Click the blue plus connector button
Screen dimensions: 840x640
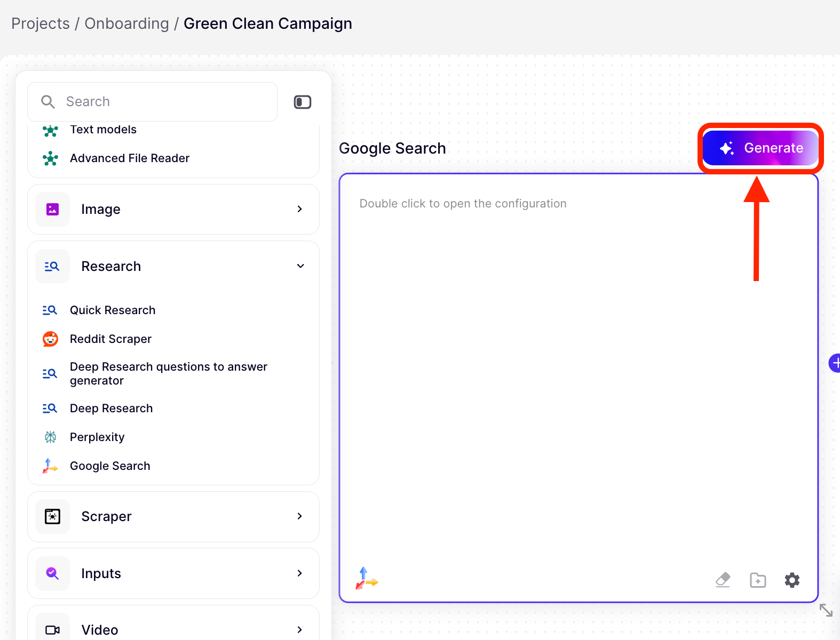[835, 363]
